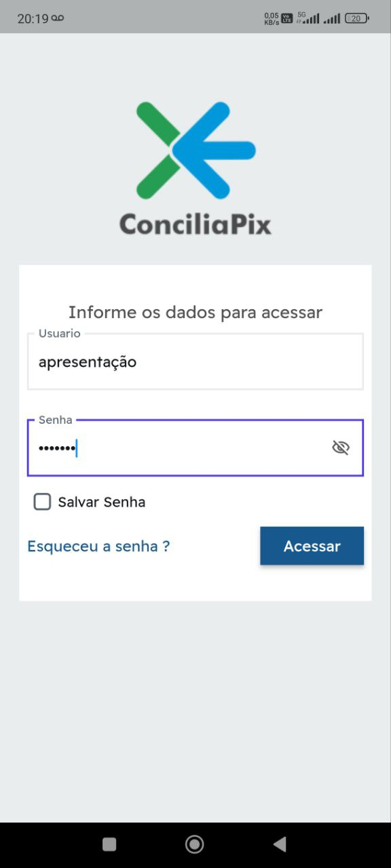Screen dimensions: 391x868
Task: Tap the battery indicator showing 20
Action: pyautogui.click(x=355, y=18)
